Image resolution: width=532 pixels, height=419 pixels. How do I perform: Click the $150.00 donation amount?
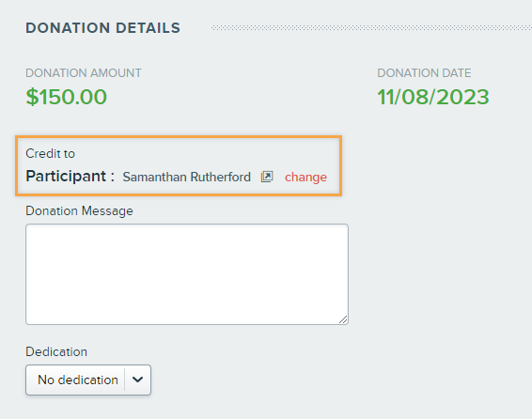(67, 97)
